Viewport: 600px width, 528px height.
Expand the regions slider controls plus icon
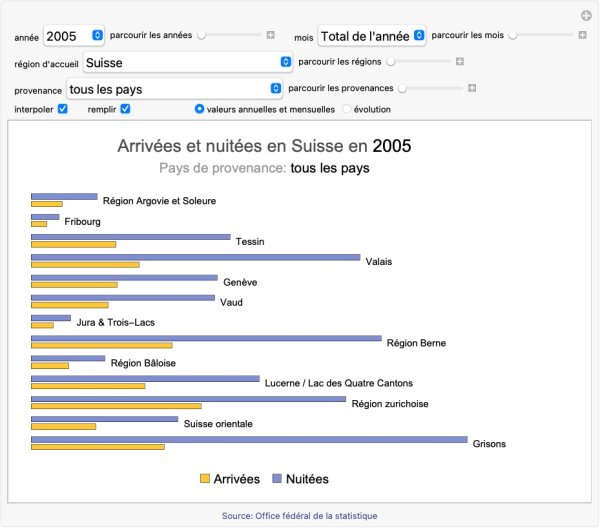click(x=459, y=62)
